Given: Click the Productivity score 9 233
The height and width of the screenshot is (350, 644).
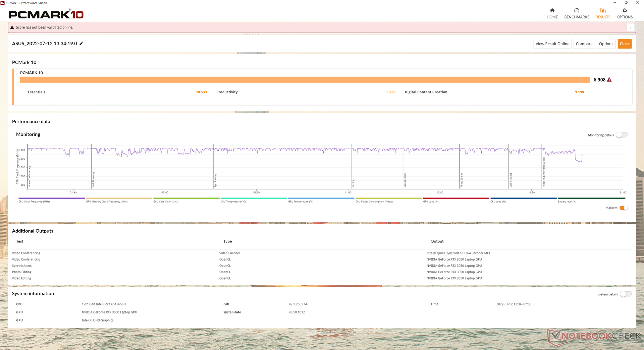Looking at the screenshot, I should pyautogui.click(x=391, y=92).
